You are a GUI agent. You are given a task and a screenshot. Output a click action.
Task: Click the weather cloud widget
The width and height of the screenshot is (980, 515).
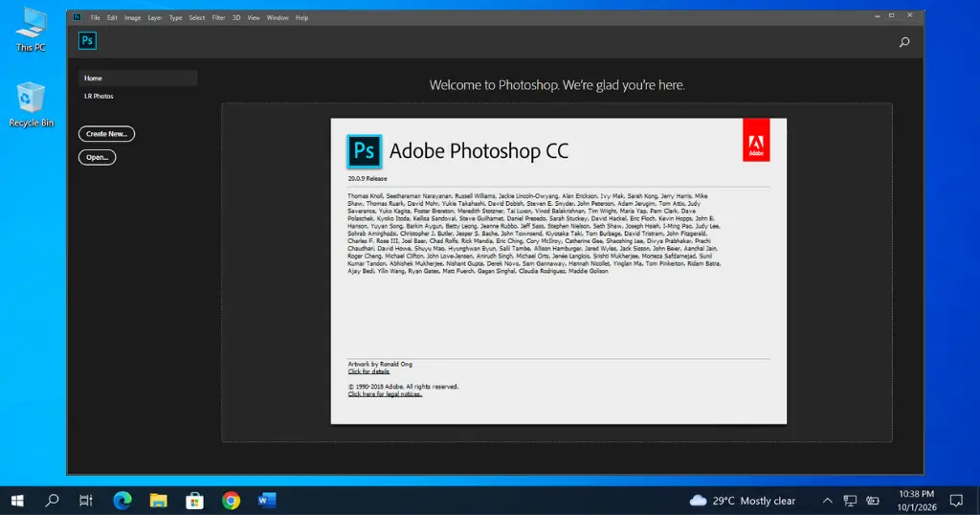tap(698, 501)
